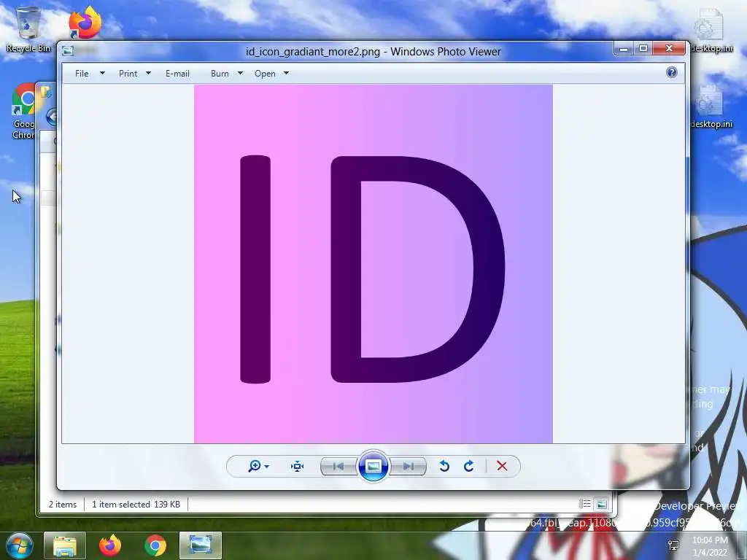Click the Show desktop strip
Image resolution: width=747 pixels, height=560 pixels.
[x=742, y=545]
